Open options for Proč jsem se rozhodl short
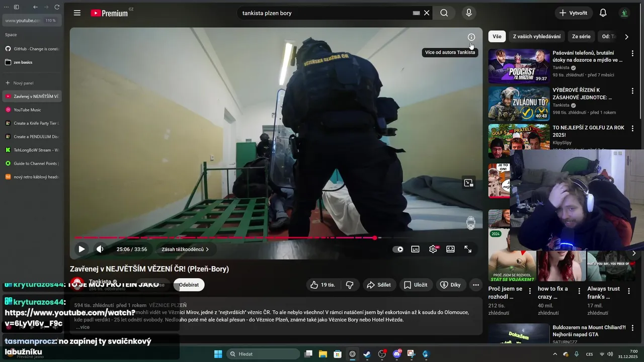Screen dimensions: 644x362 click(530, 291)
